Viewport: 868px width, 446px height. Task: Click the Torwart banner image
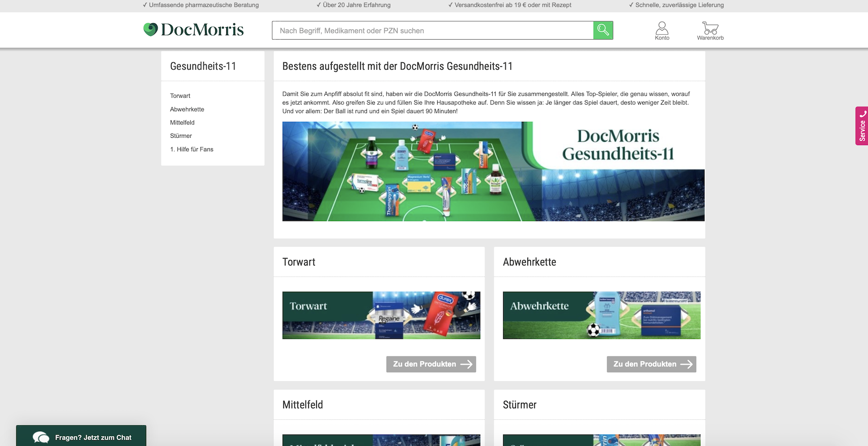[381, 315]
